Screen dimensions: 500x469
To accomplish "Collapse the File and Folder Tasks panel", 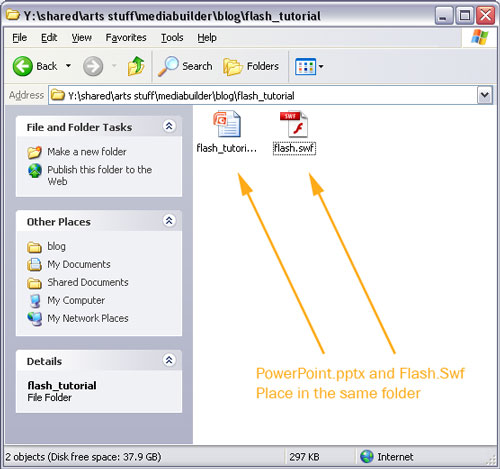I will (x=169, y=126).
